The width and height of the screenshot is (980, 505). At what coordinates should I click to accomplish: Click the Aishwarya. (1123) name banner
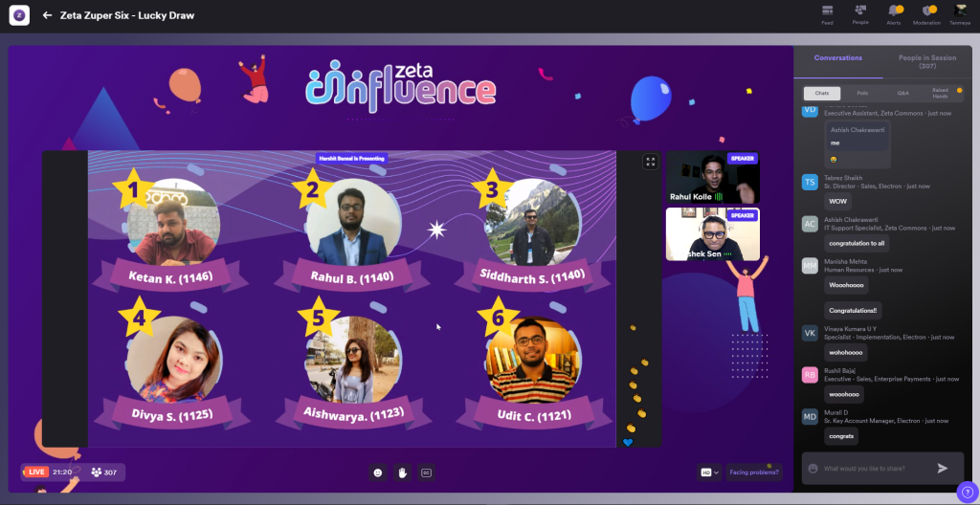(x=354, y=412)
